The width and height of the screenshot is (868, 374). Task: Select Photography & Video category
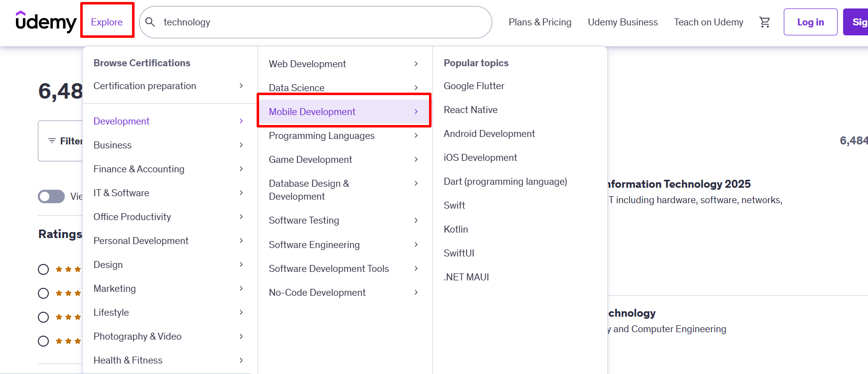tap(138, 336)
